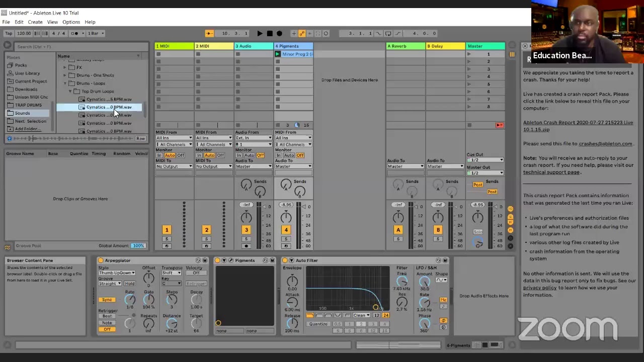Open Edit menu
Viewport: 644px width, 362px height.
pos(19,22)
